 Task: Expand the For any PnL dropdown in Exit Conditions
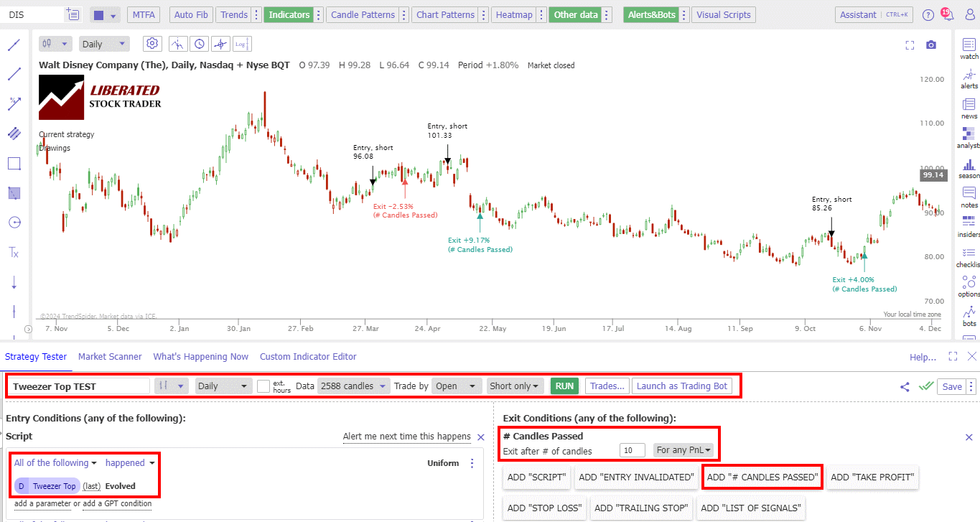click(x=683, y=449)
